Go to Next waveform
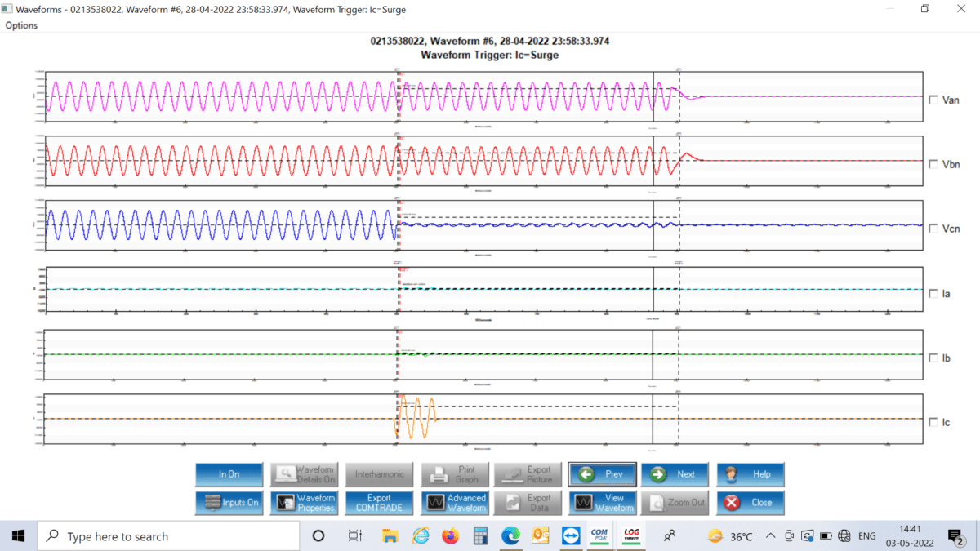The image size is (980, 551). coord(674,474)
